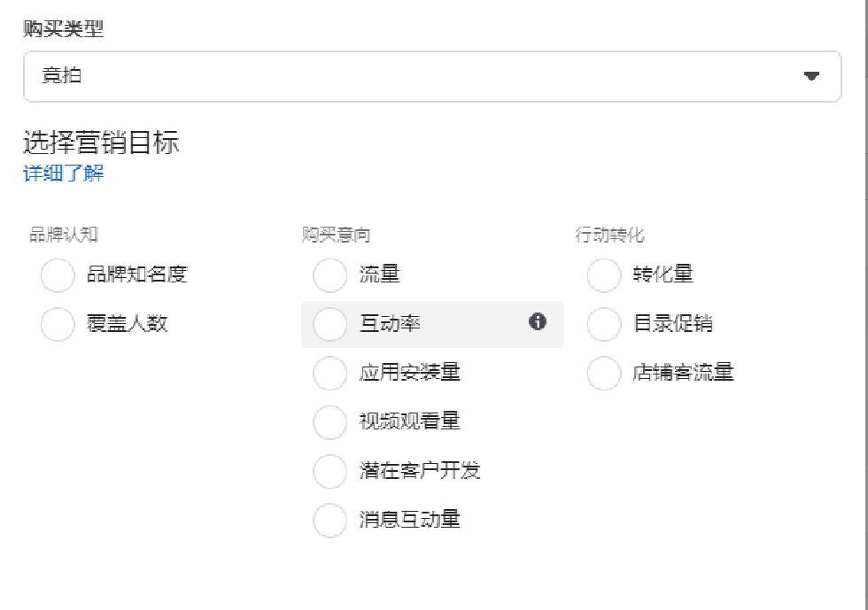
Task: Select the 转化量 radio button
Action: coord(603,275)
